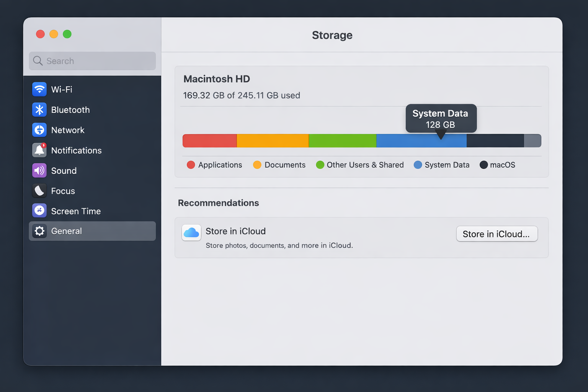Click the Storage window title

332,35
